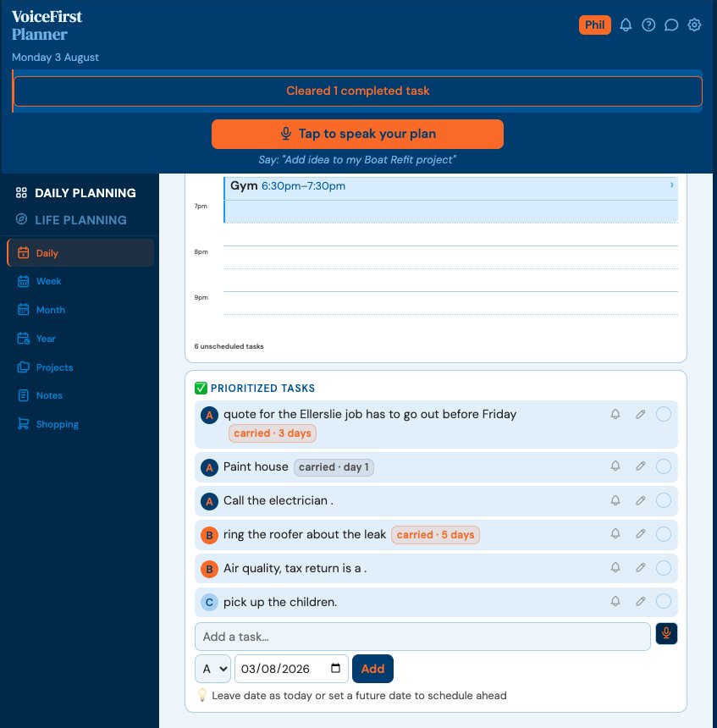Open the help question mark icon
Image resolution: width=717 pixels, height=728 pixels.
648,25
